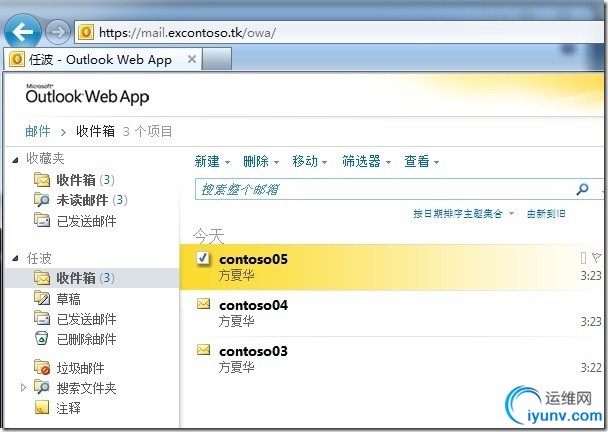Click the 收件箱 folder icon under 收藏夹

click(42, 180)
